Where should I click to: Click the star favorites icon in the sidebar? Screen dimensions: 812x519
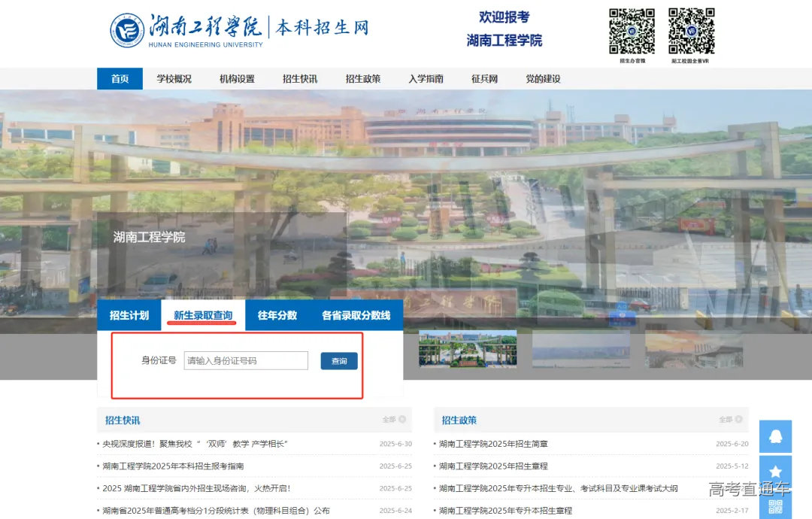pyautogui.click(x=775, y=471)
